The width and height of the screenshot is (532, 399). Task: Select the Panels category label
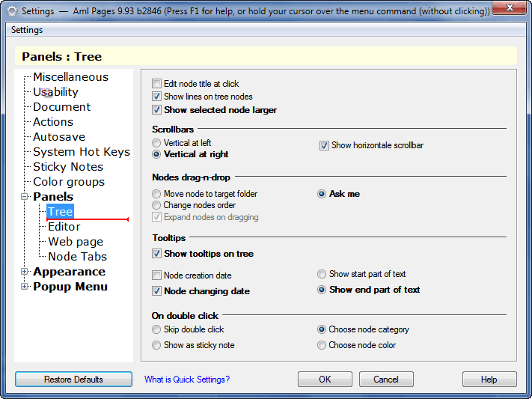pos(53,197)
